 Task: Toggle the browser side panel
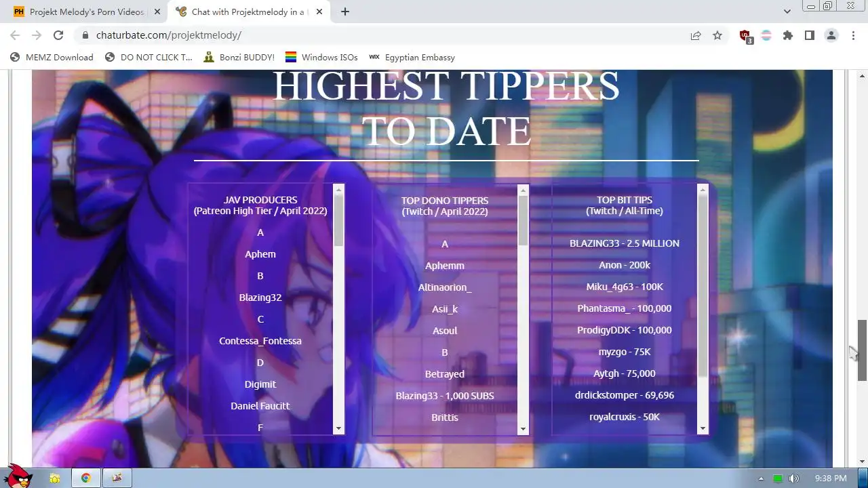(x=810, y=35)
